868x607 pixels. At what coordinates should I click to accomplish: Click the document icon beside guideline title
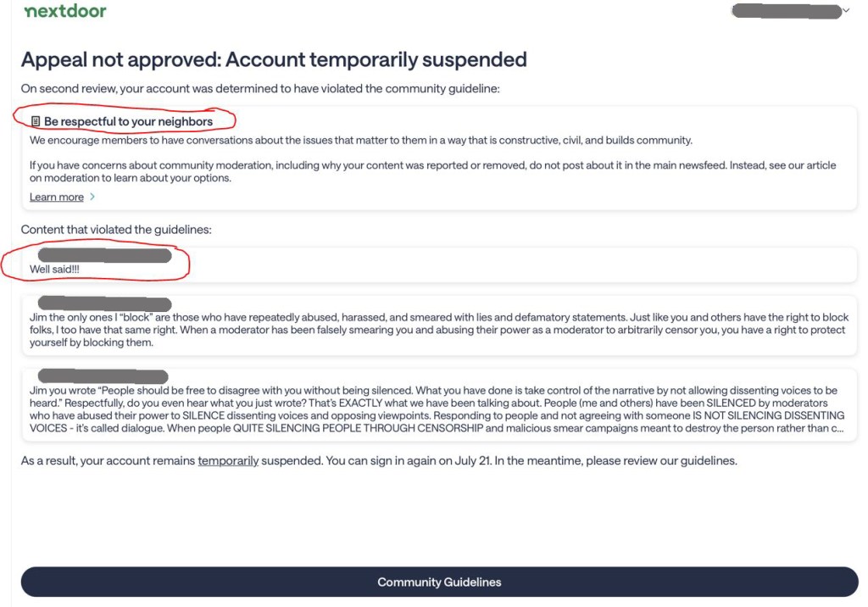click(x=36, y=121)
